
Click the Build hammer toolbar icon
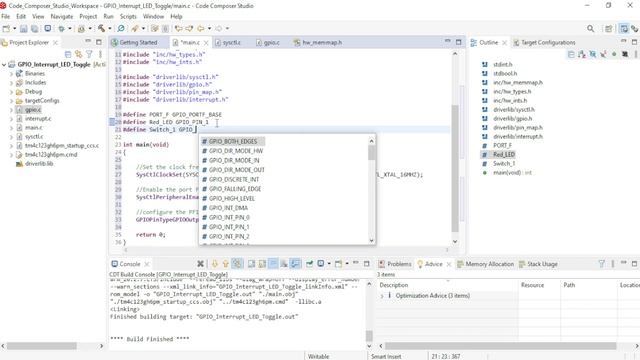[101, 29]
